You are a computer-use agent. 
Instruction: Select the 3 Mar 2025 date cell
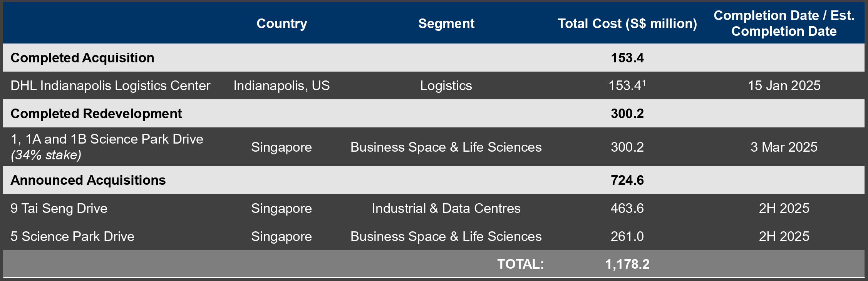tap(784, 147)
